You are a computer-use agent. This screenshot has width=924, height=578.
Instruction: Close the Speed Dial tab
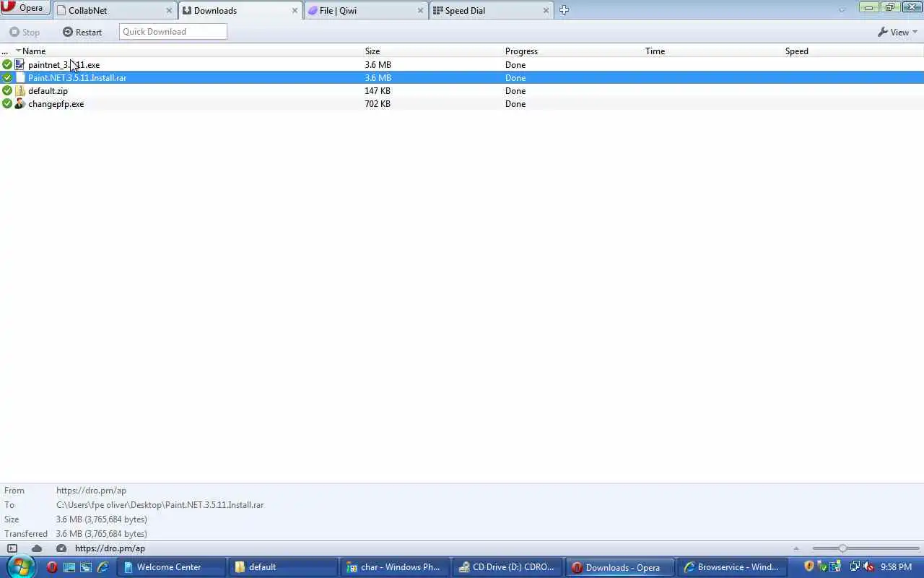546,11
